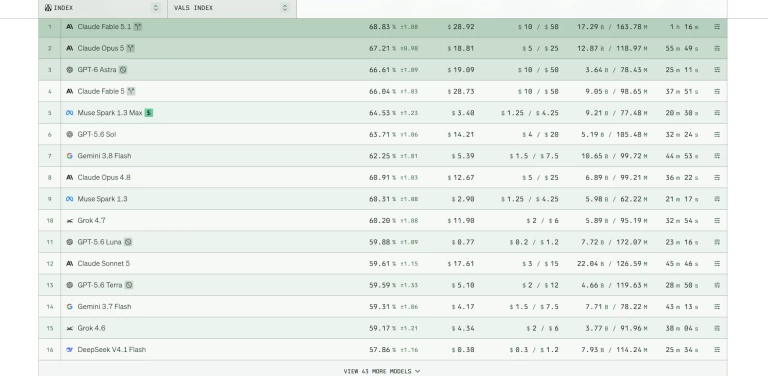Click the 55 m 49 s duration cell
The width and height of the screenshot is (768, 376).
point(682,48)
